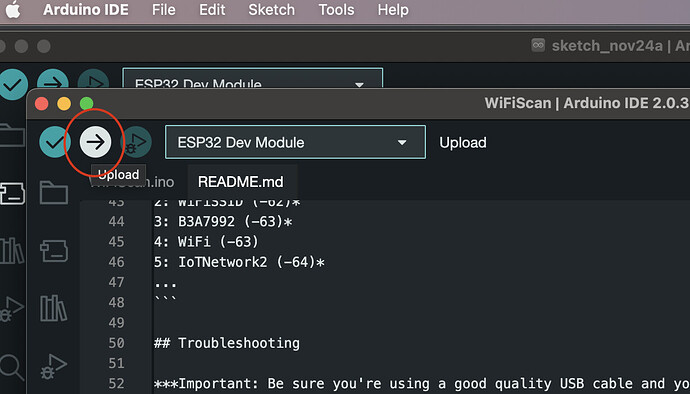The height and width of the screenshot is (394, 690).
Task: Click the 'B3A7992 (-63)*' line
Action: coord(223,221)
